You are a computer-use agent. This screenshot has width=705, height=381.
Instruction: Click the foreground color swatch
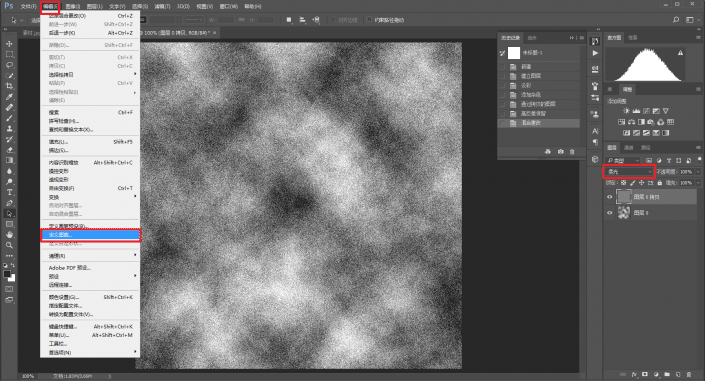point(7,274)
